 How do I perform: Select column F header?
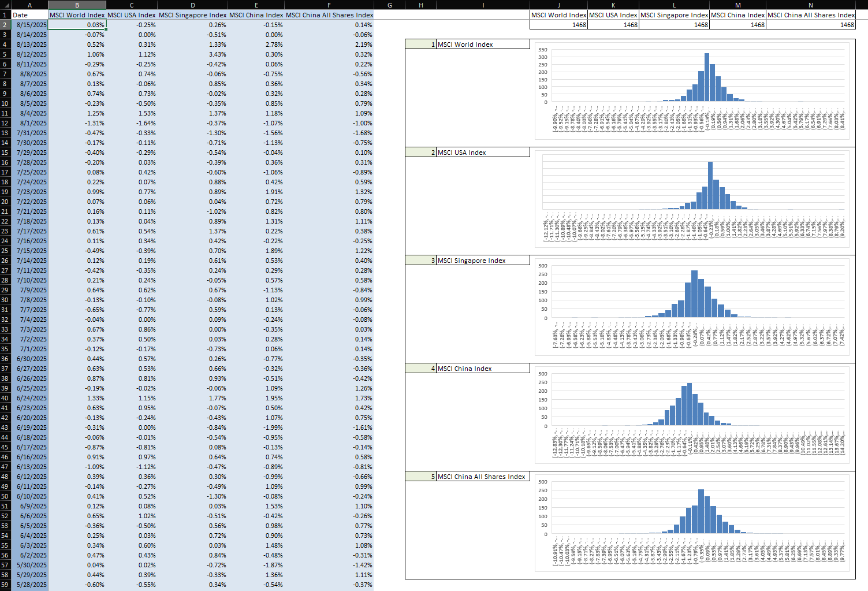pos(329,5)
